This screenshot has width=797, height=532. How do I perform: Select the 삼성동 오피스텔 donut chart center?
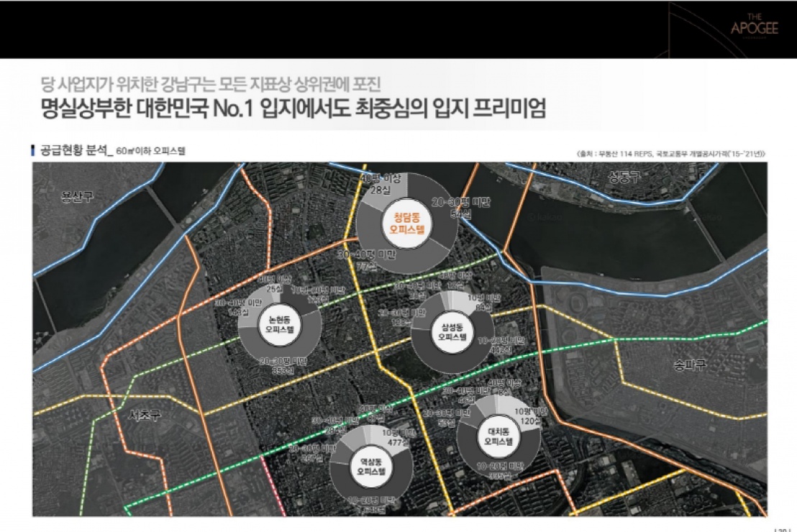452,331
